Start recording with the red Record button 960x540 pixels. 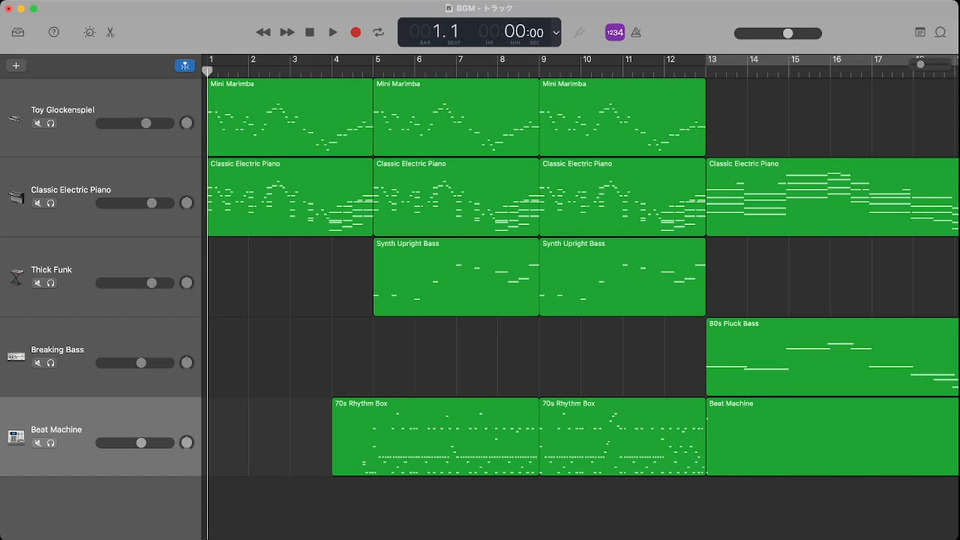coord(356,32)
